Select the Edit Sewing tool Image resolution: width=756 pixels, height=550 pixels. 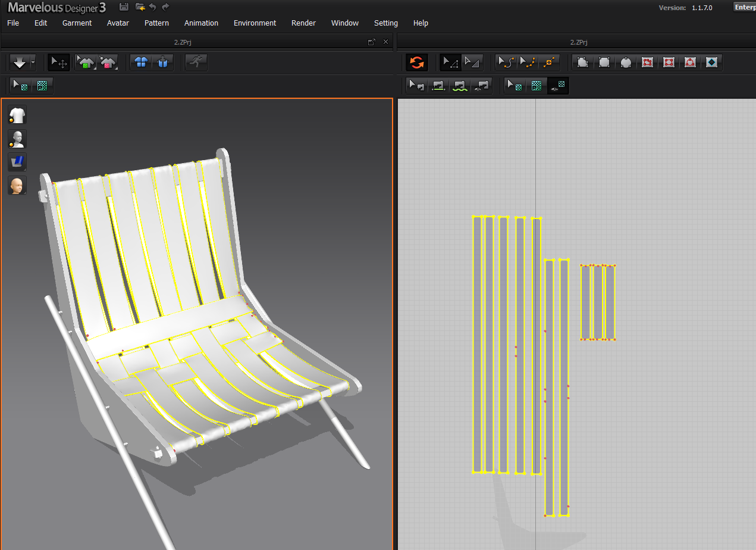[416, 86]
